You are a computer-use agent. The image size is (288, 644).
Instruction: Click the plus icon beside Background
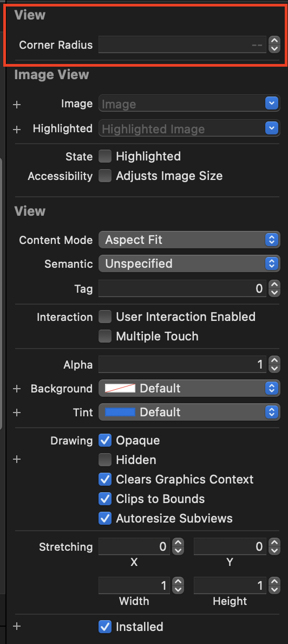click(x=16, y=389)
